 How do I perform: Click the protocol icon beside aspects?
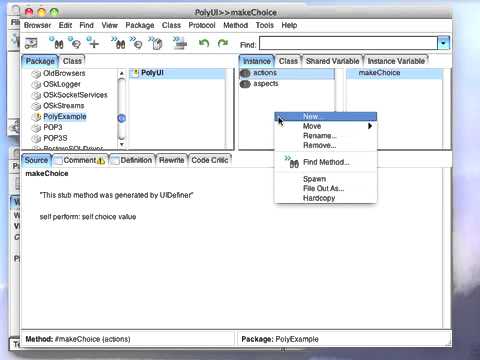pos(245,84)
